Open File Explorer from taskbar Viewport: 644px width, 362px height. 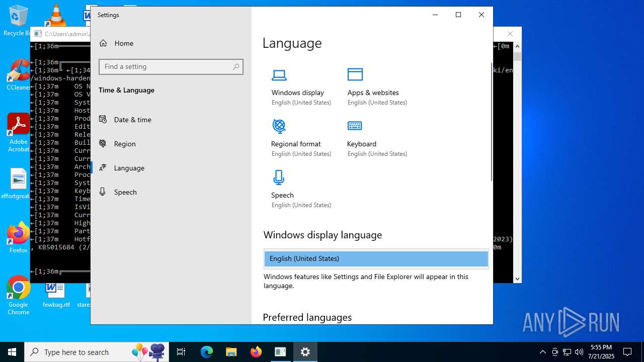click(x=231, y=352)
